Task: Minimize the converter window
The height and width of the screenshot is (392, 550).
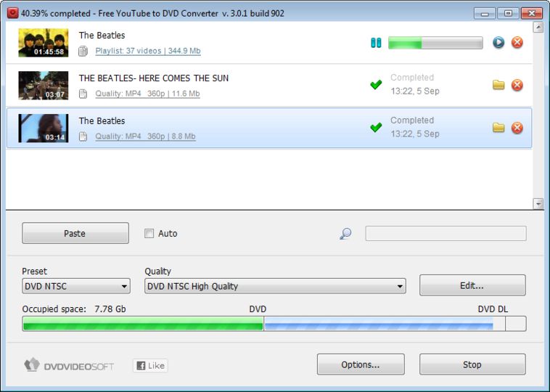Action: click(485, 13)
